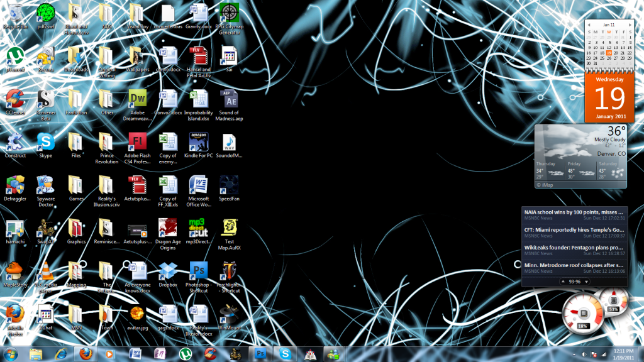
Task: Select the Sound of Madness.aep file
Action: [x=230, y=100]
